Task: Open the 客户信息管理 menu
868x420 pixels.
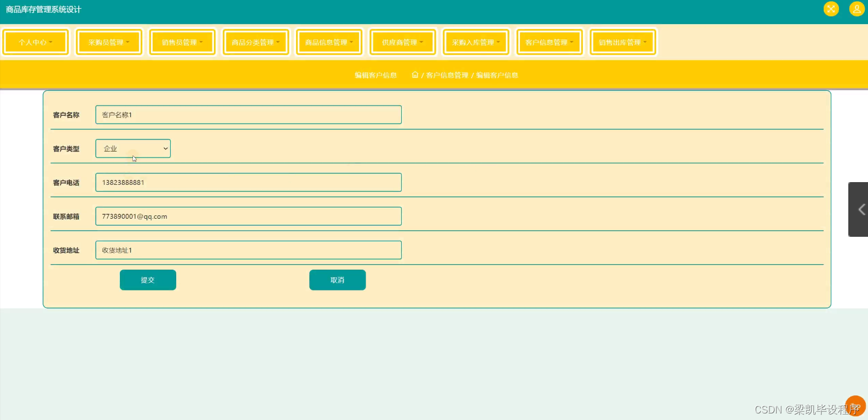Action: 549,42
